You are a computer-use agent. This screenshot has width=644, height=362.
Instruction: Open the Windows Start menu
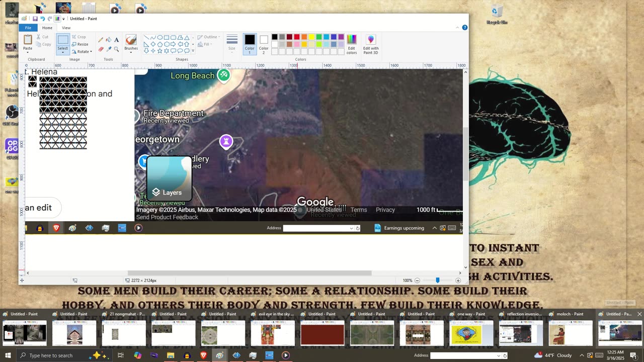(8, 355)
